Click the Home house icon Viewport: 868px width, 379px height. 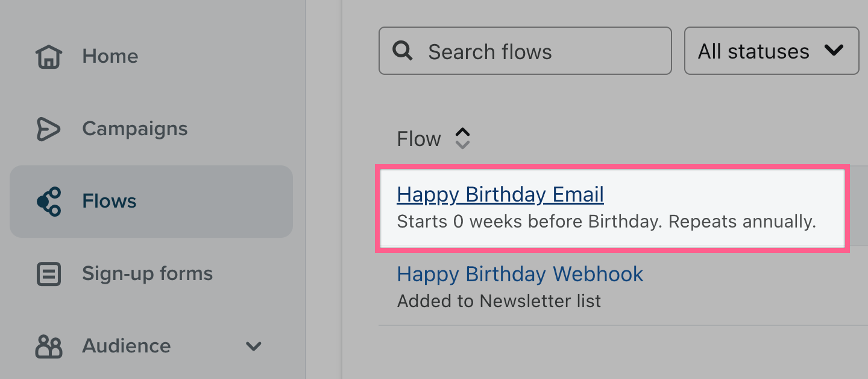49,57
